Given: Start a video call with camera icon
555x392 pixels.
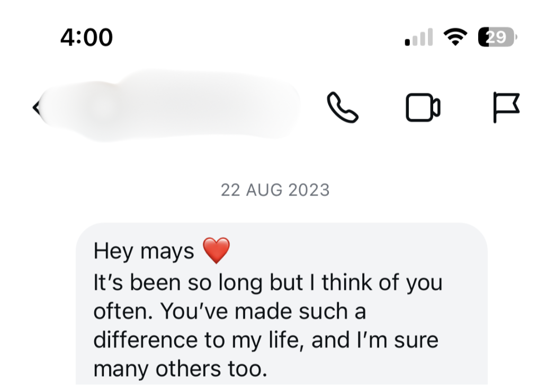Looking at the screenshot, I should 423,108.
